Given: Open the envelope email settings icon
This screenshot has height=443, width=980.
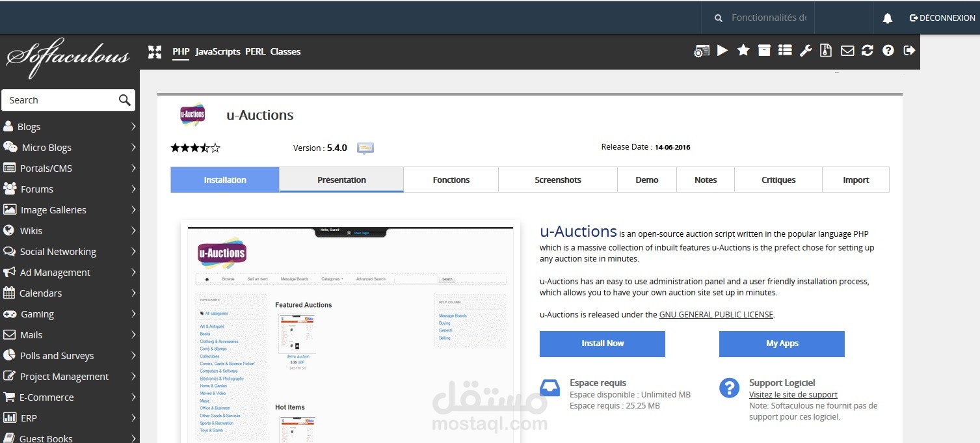Looking at the screenshot, I should [x=847, y=50].
